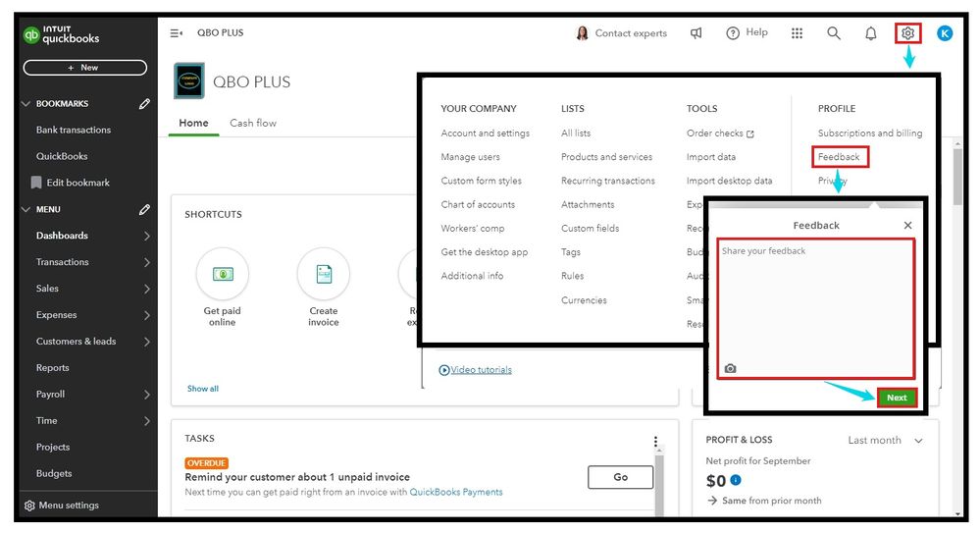Open the QuickBooks Payments link
The image size is (980, 533).
click(456, 493)
